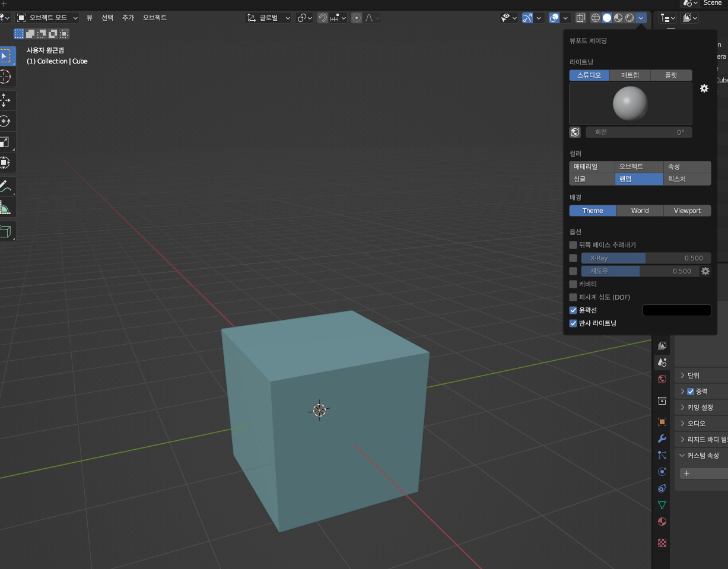
Task: Toggle viewport gizmos display
Action: click(x=527, y=18)
